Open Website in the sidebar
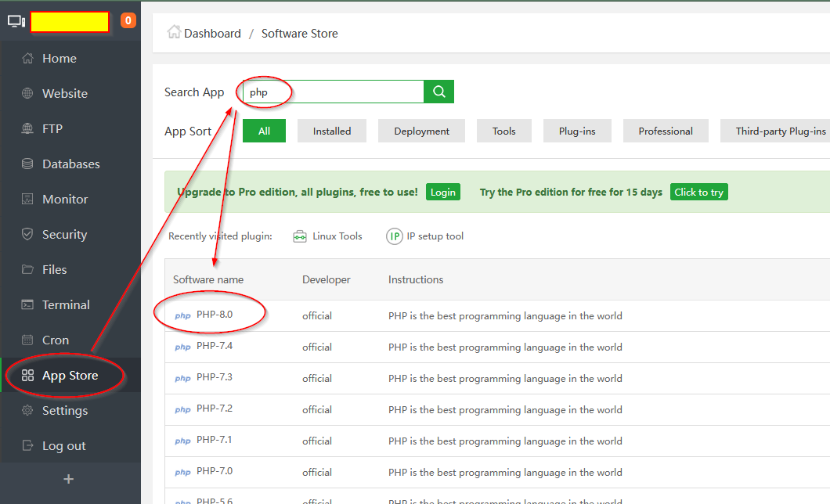Viewport: 830px width, 504px height. coord(64,93)
